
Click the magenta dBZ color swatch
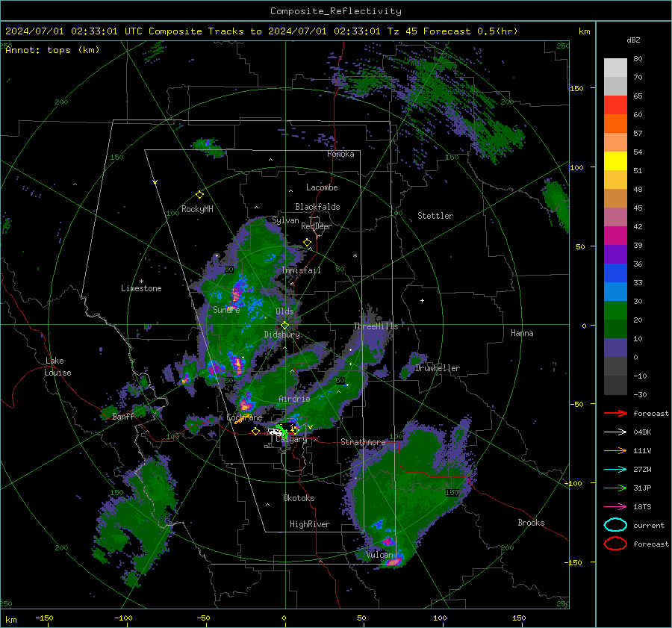[615, 235]
